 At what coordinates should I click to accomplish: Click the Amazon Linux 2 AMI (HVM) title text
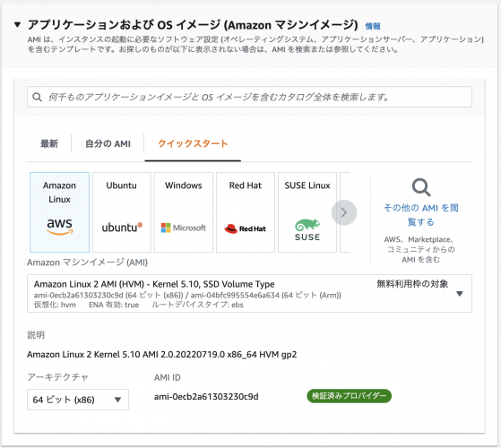154,284
